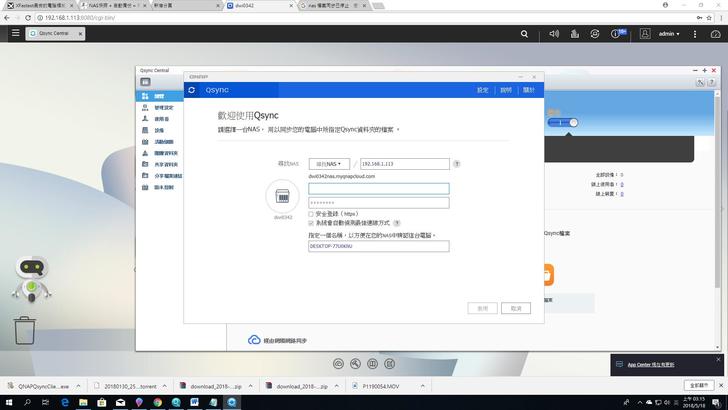Click the three-dot more options icon

[695, 33]
